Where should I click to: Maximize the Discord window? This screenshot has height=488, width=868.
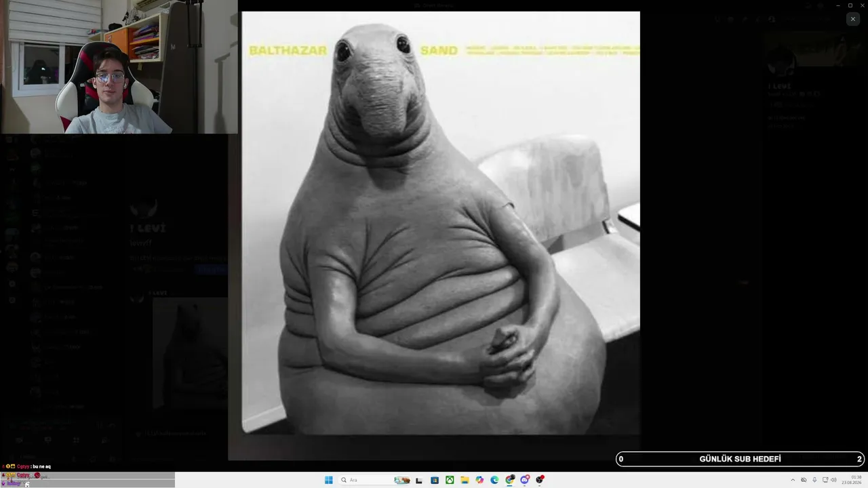tap(850, 5)
